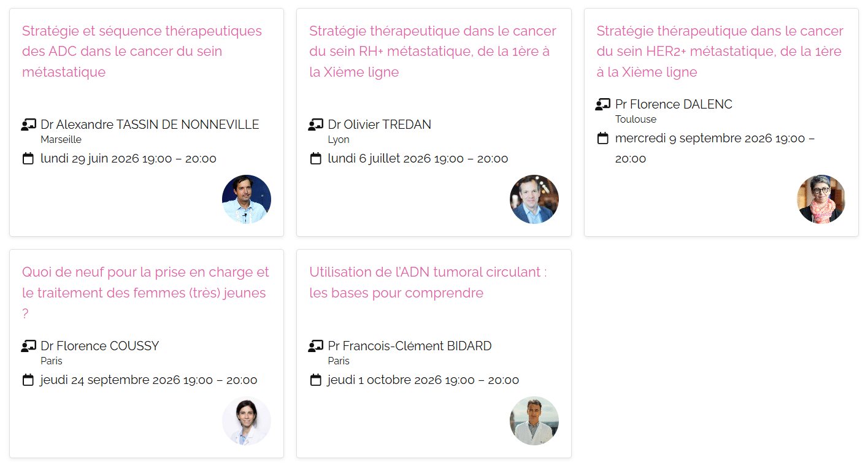Viewport: 868px width, 468px height.
Task: Click Dr Olivier TREDAN's portrait photo
Action: 534,199
